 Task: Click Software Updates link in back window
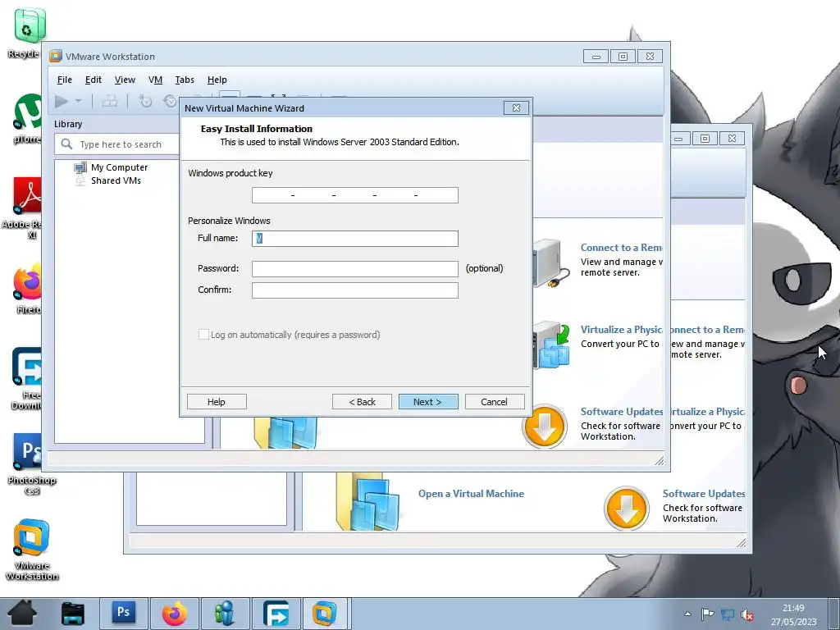pyautogui.click(x=703, y=493)
